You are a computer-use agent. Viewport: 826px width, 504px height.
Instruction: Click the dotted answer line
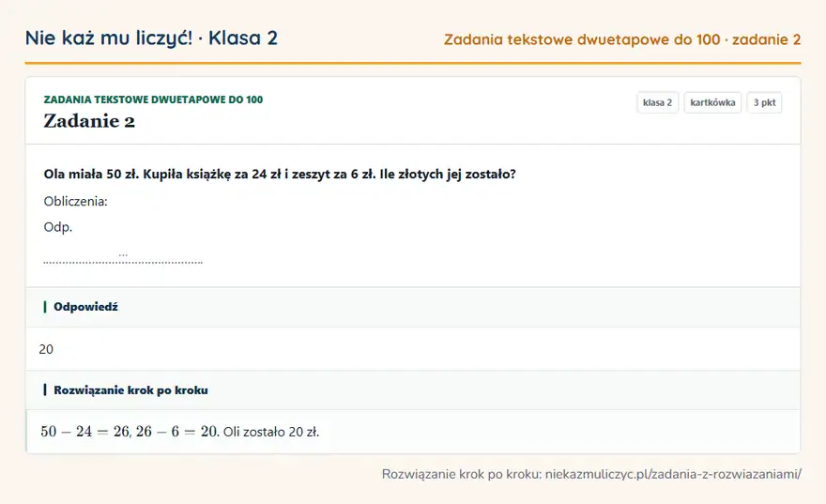pos(123,262)
